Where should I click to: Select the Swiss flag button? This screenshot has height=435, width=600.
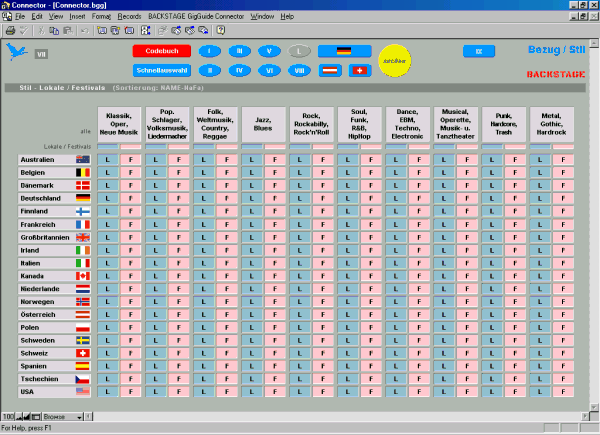[359, 70]
